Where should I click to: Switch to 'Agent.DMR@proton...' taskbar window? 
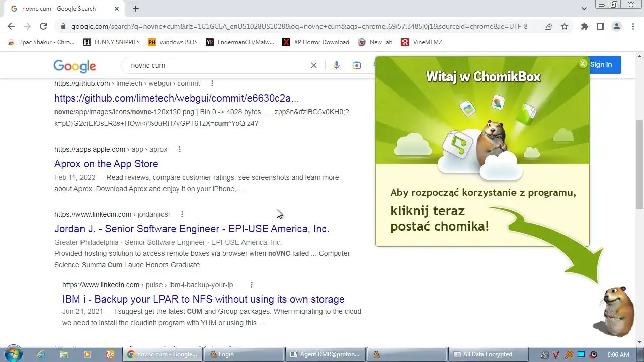coord(326,354)
